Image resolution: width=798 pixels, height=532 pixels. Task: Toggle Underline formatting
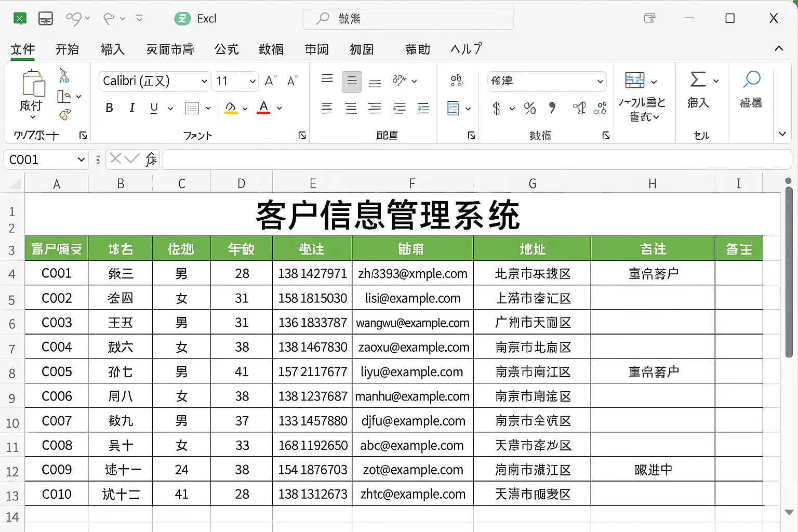tap(154, 108)
